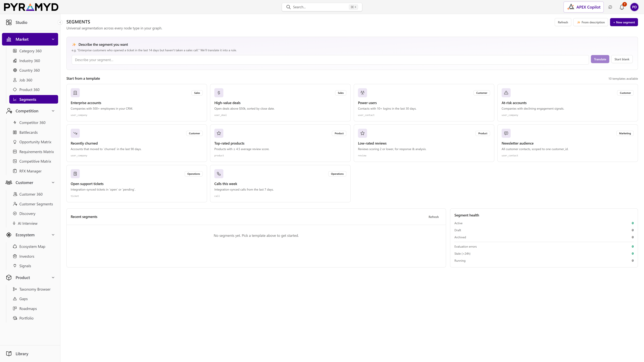This screenshot has width=644, height=362.
Task: Click the Competitor 360 lightning icon
Action: coord(15,122)
